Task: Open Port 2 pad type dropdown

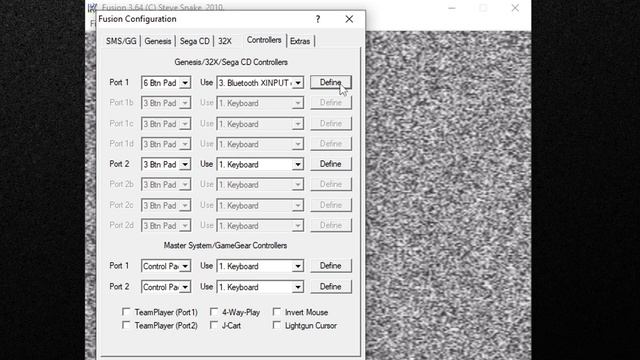Action: [166, 164]
